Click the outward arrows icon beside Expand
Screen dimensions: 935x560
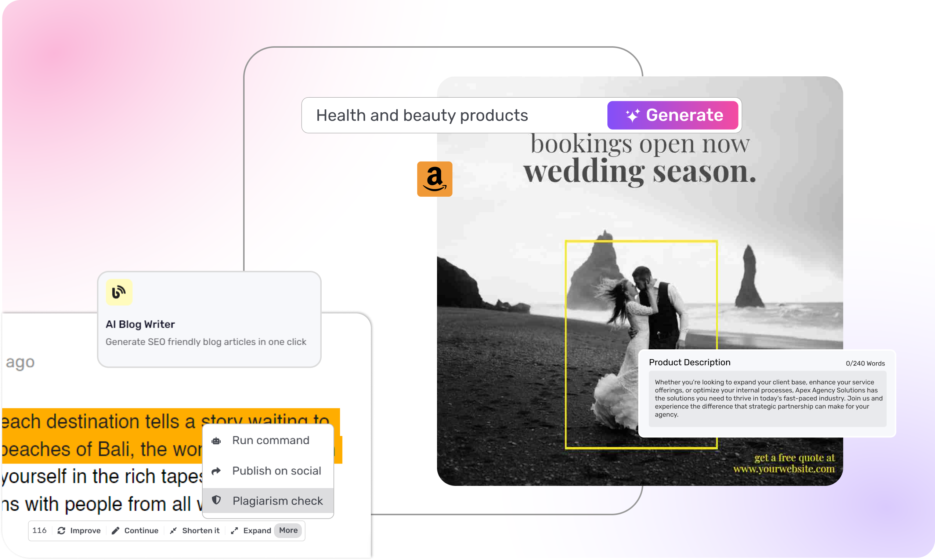coord(234,530)
